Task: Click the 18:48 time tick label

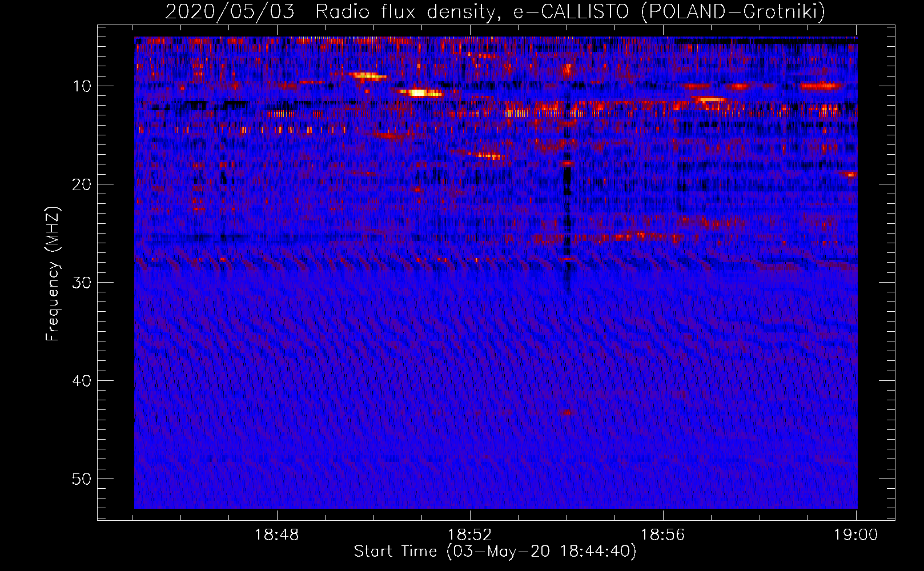Action: pyautogui.click(x=276, y=535)
